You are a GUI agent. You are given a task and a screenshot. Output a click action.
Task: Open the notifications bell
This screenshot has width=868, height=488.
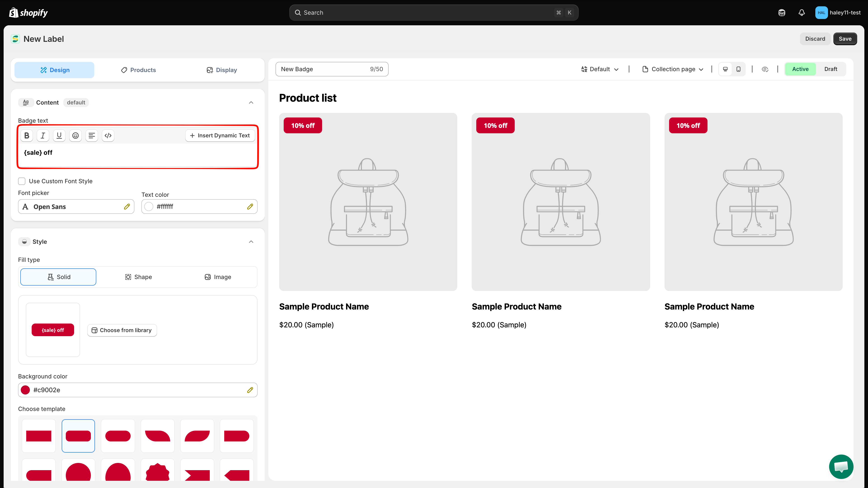point(802,12)
